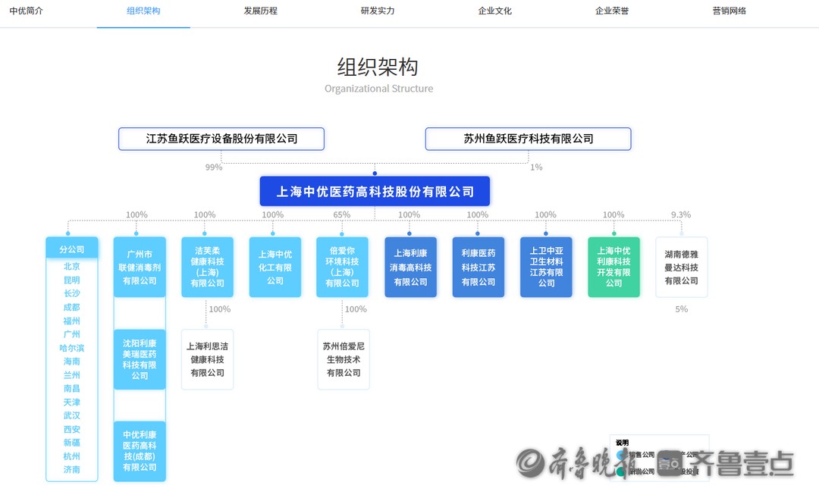Switch to the 营销网络 tab
The width and height of the screenshot is (819, 504).
[730, 11]
